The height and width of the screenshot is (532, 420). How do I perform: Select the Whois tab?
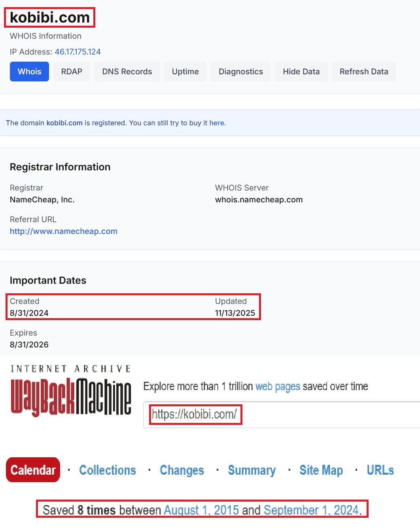coord(29,72)
